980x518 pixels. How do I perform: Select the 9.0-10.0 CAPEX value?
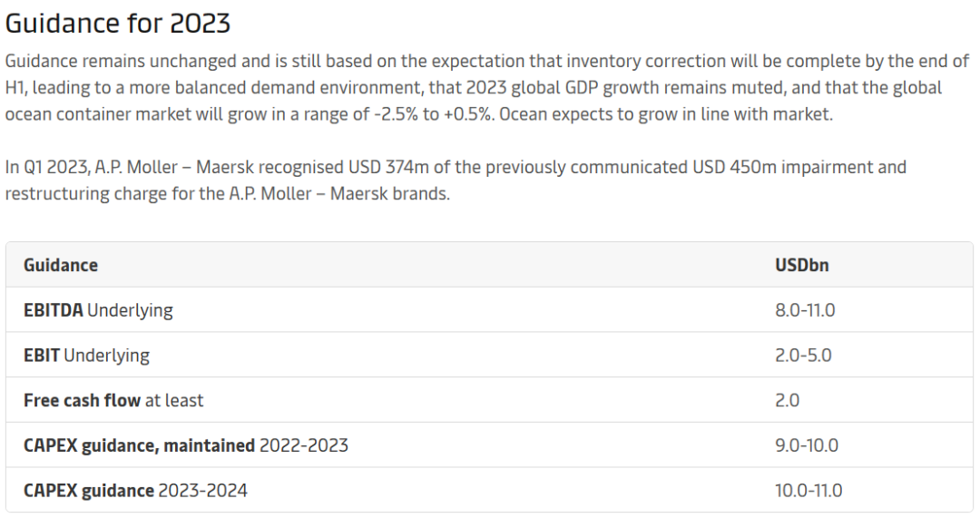[x=807, y=445]
